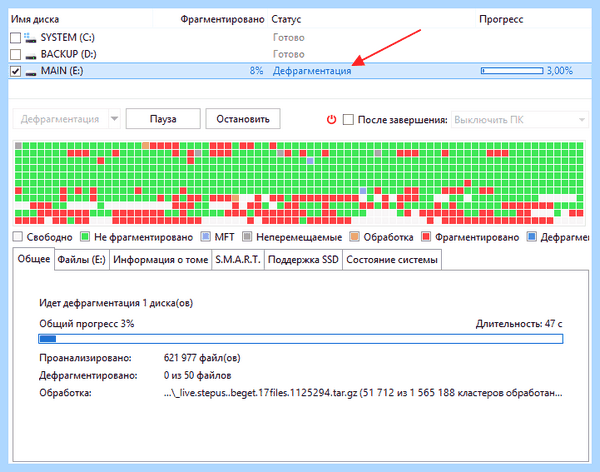This screenshot has height=472, width=600.
Task: Switch to the S.M.A.R.T. tab
Action: pyautogui.click(x=238, y=260)
